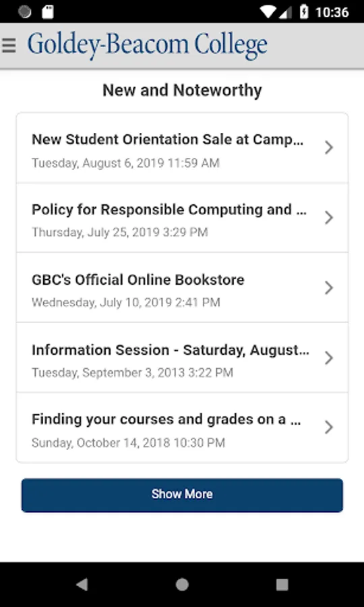
Task: Open Finding your courses and grades article
Action: (182, 428)
